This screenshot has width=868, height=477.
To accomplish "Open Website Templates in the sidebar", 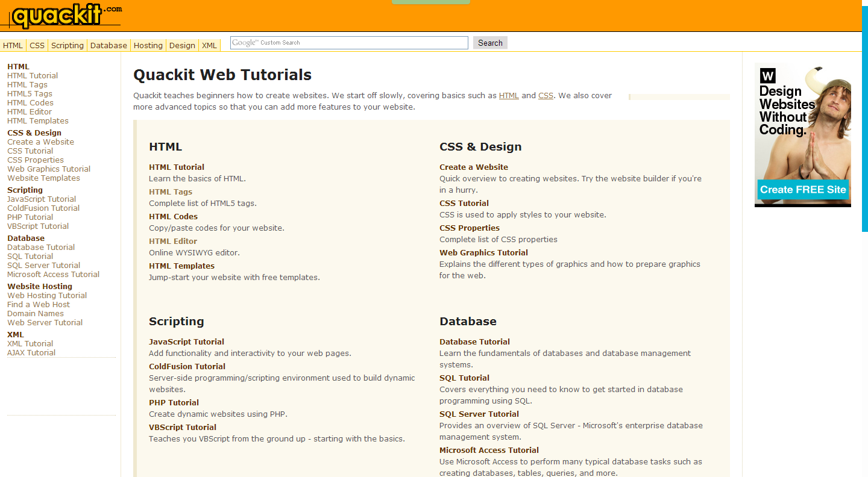I will pyautogui.click(x=43, y=178).
